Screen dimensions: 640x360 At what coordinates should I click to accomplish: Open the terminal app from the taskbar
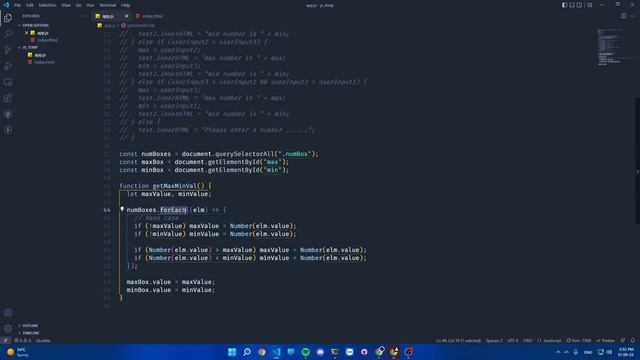coord(335,352)
